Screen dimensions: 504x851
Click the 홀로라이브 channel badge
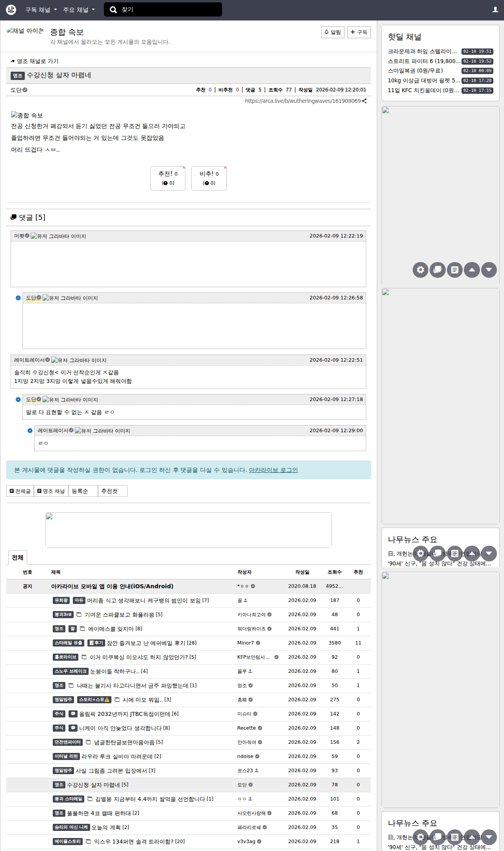click(x=65, y=657)
